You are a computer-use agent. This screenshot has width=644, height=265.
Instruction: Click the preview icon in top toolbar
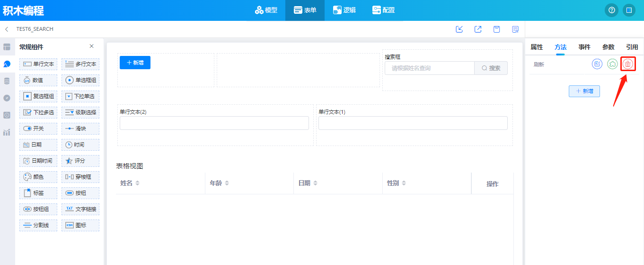click(515, 29)
